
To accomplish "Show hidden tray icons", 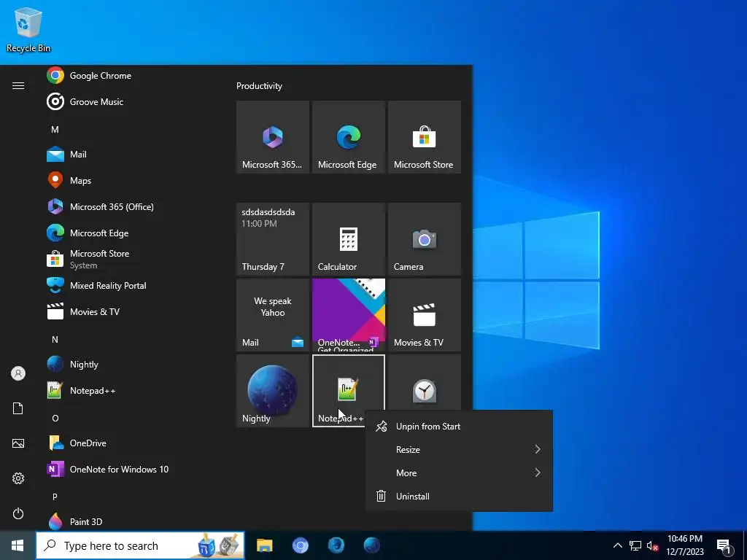I will [617, 545].
